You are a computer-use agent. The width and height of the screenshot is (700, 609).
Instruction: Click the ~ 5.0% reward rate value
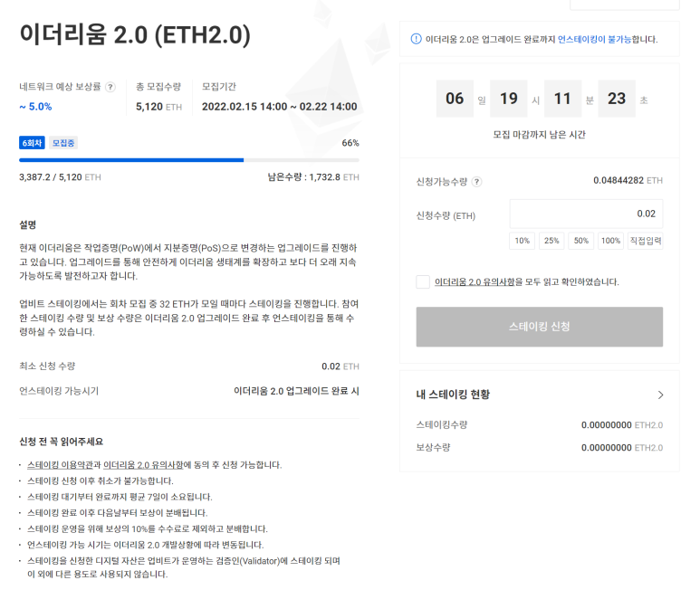(x=35, y=107)
